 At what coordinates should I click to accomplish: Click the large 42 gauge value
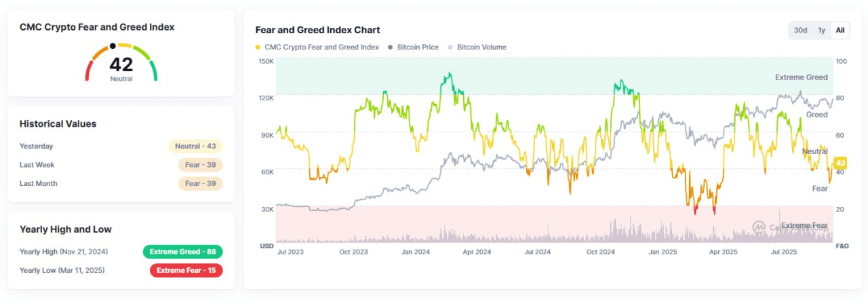click(121, 64)
